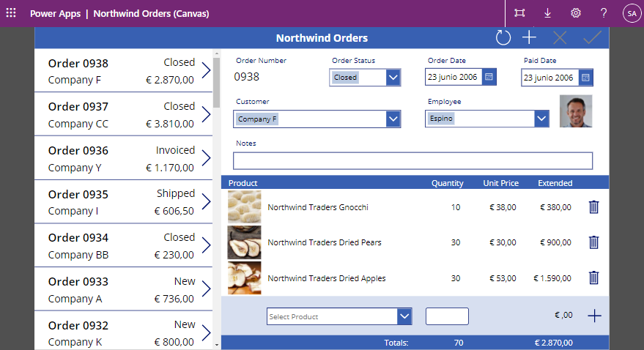Click the Totals '€ 2.870,00' value
644x350 pixels.
coord(554,343)
